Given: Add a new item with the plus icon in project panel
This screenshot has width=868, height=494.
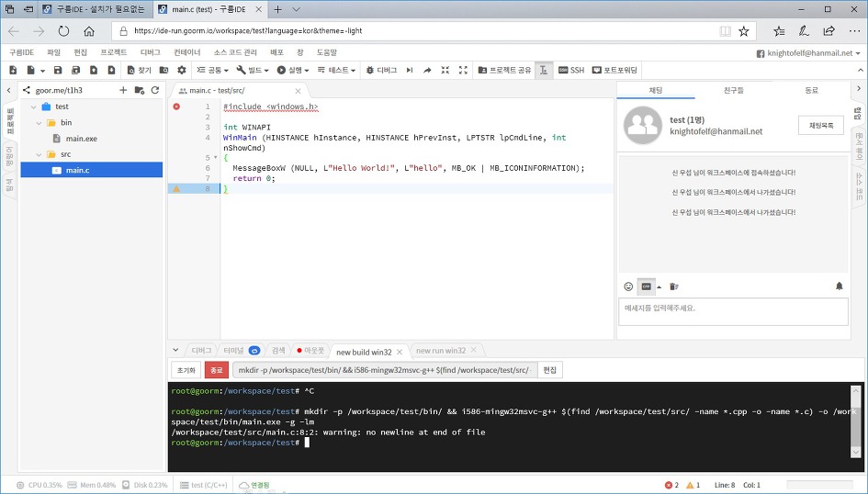Looking at the screenshot, I should (123, 90).
